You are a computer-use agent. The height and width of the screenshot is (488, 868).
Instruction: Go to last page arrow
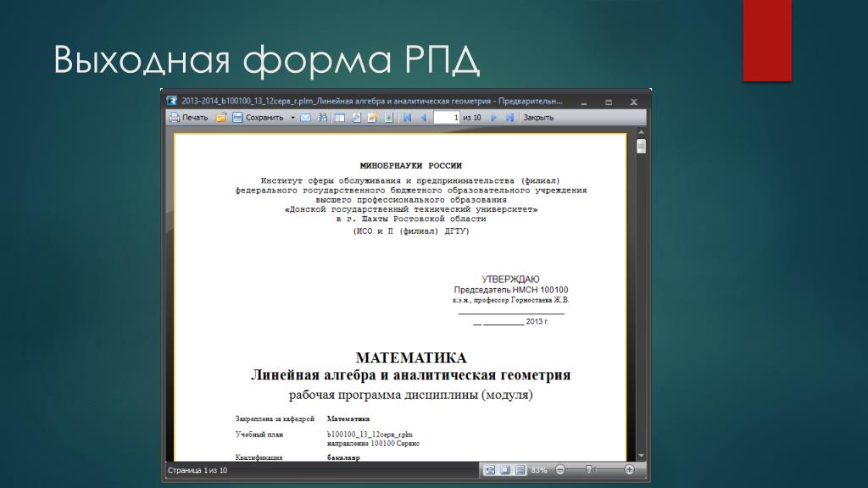pos(509,117)
